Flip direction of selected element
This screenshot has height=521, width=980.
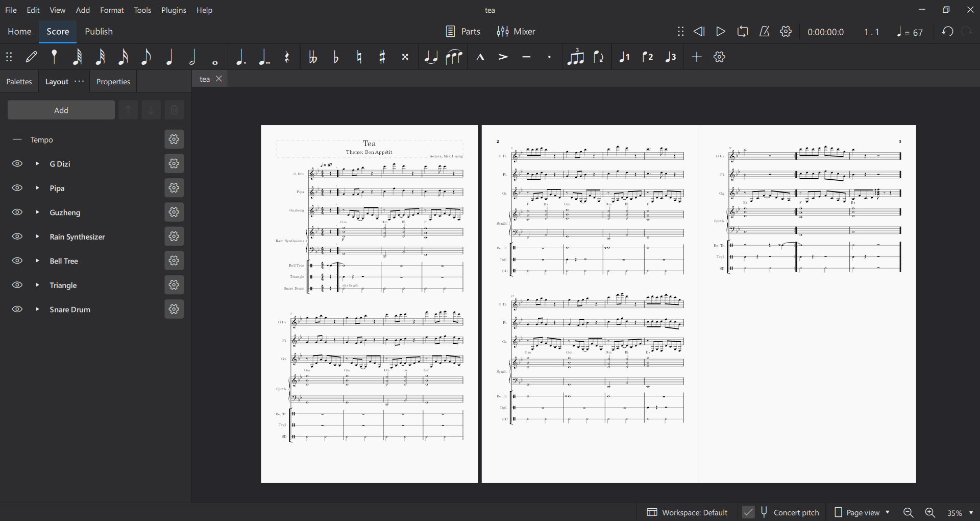599,57
